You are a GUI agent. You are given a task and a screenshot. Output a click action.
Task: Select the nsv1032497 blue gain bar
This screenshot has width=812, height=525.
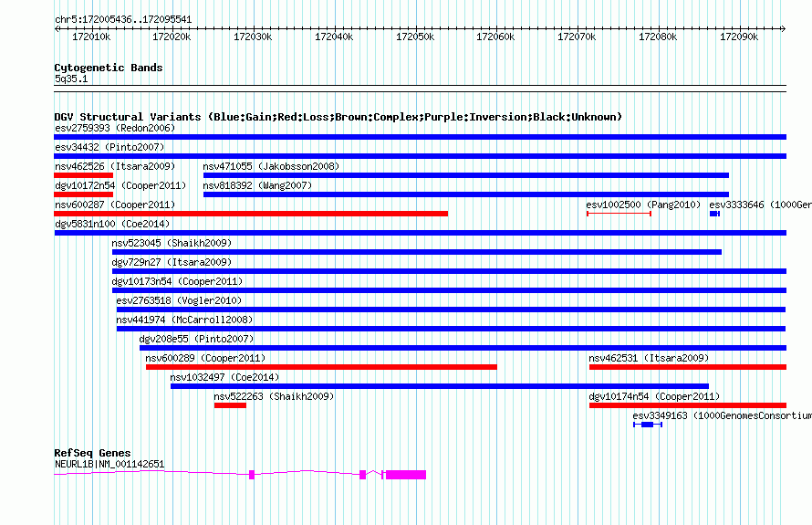(x=440, y=386)
